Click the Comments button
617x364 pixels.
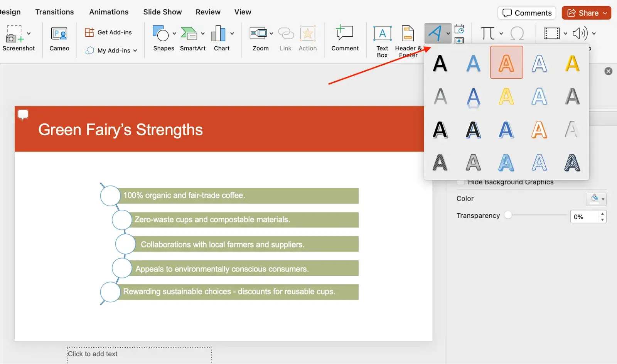(527, 13)
